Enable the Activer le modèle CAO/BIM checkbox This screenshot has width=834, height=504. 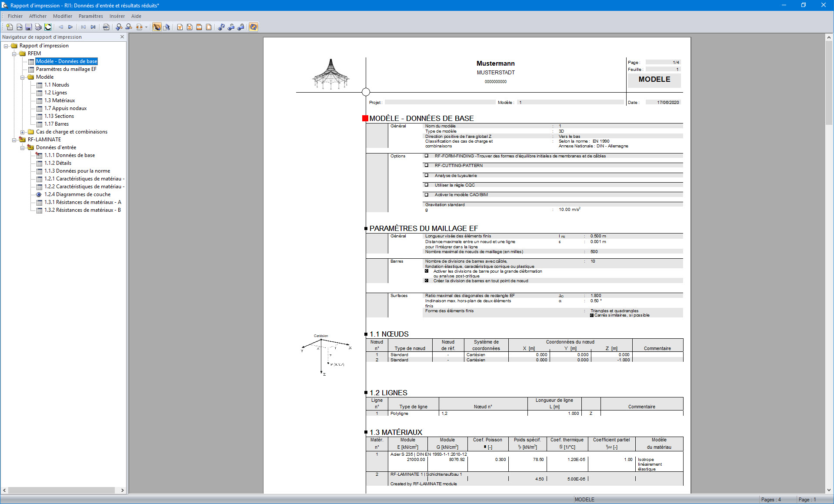point(426,195)
